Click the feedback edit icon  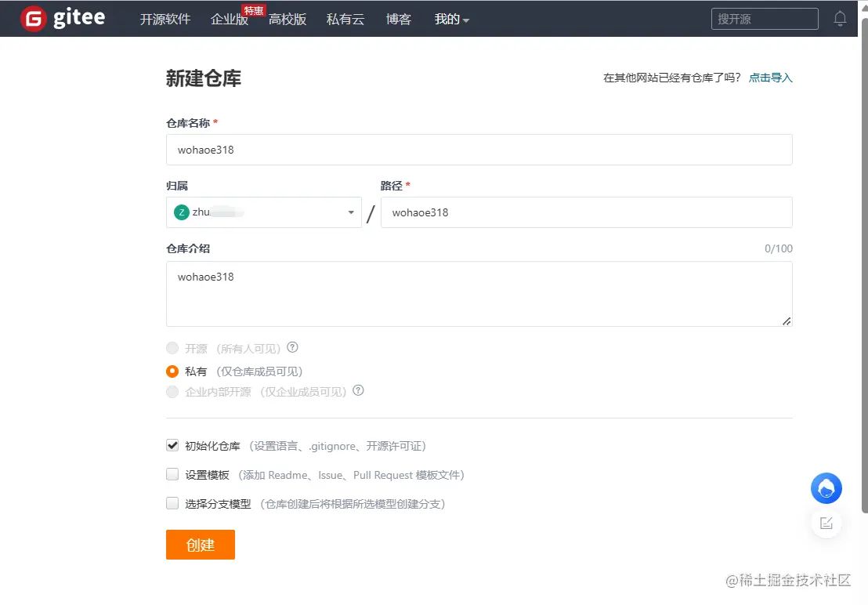click(x=826, y=523)
